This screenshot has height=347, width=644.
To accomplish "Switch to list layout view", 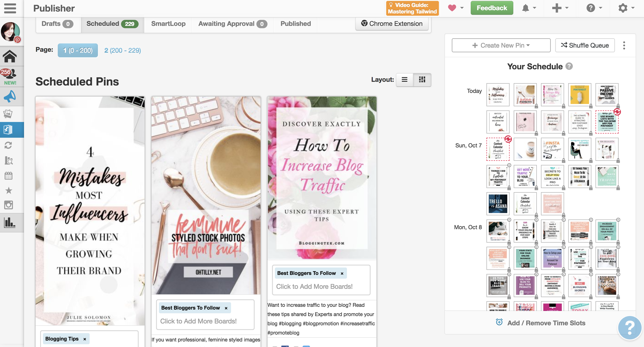I will 404,80.
